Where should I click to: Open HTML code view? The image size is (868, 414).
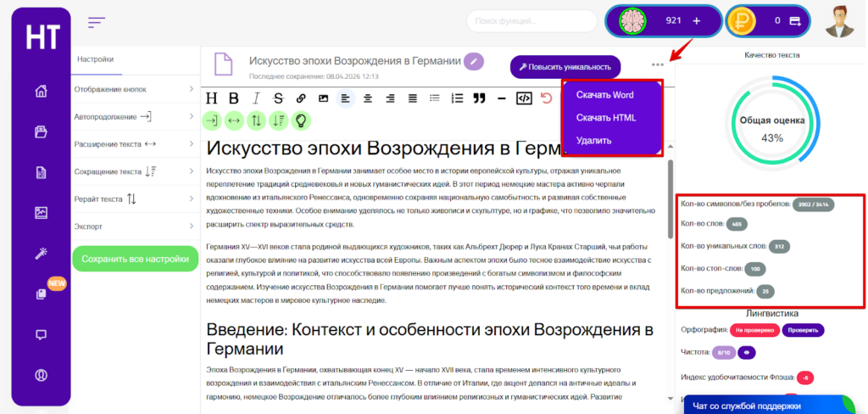tap(524, 98)
